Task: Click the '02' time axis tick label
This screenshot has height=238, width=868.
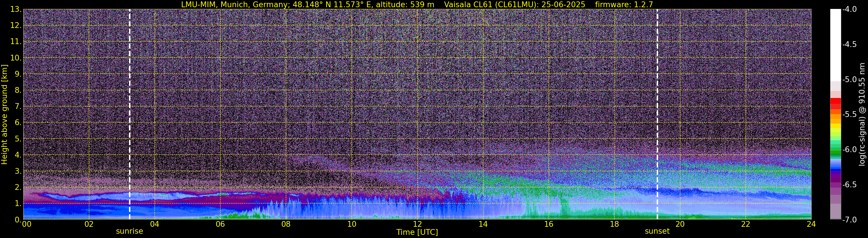Action: [89, 224]
